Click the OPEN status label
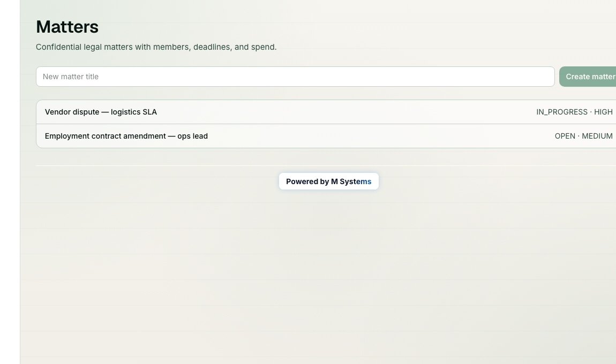 pyautogui.click(x=565, y=136)
